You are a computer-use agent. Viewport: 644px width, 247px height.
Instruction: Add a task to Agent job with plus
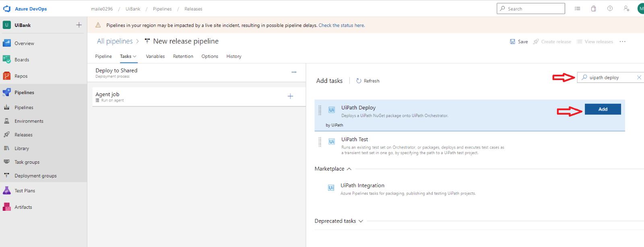click(290, 96)
